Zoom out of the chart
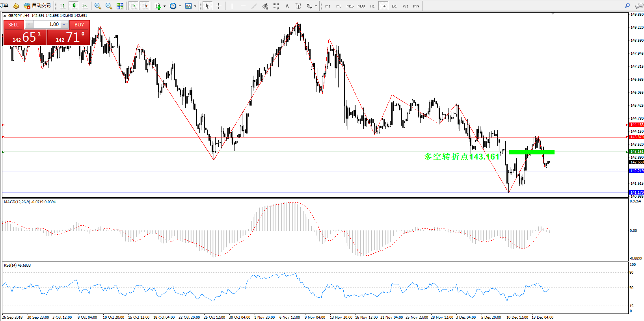Screen dimensions: 644x321 pos(109,6)
